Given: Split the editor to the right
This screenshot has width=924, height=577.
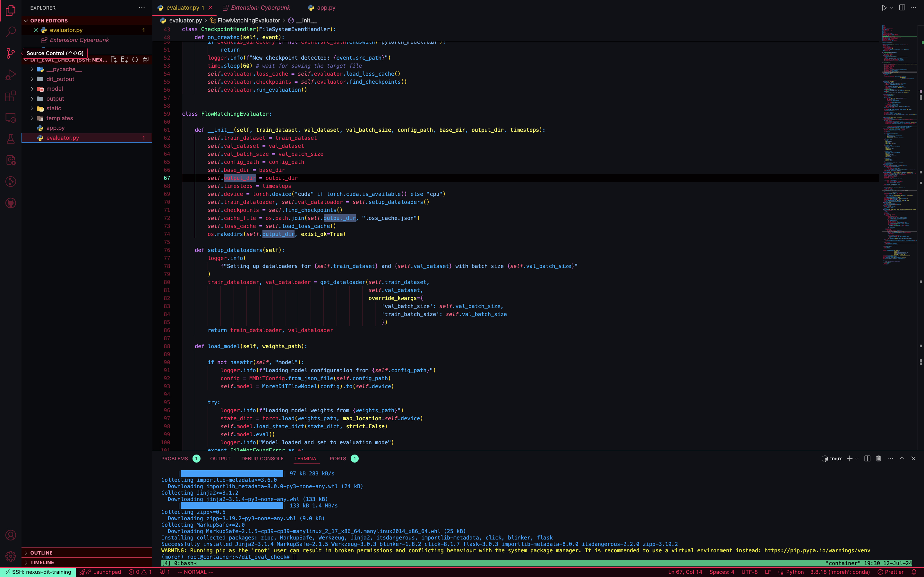Looking at the screenshot, I should tap(902, 8).
